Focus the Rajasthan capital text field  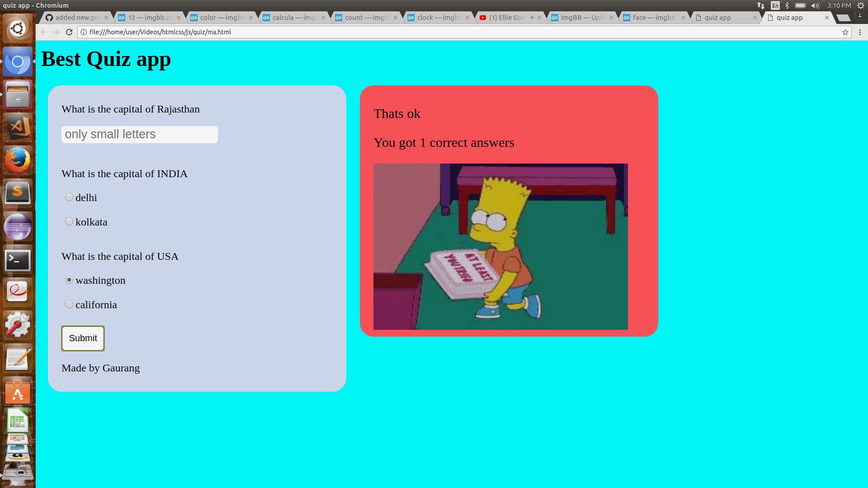[139, 135]
